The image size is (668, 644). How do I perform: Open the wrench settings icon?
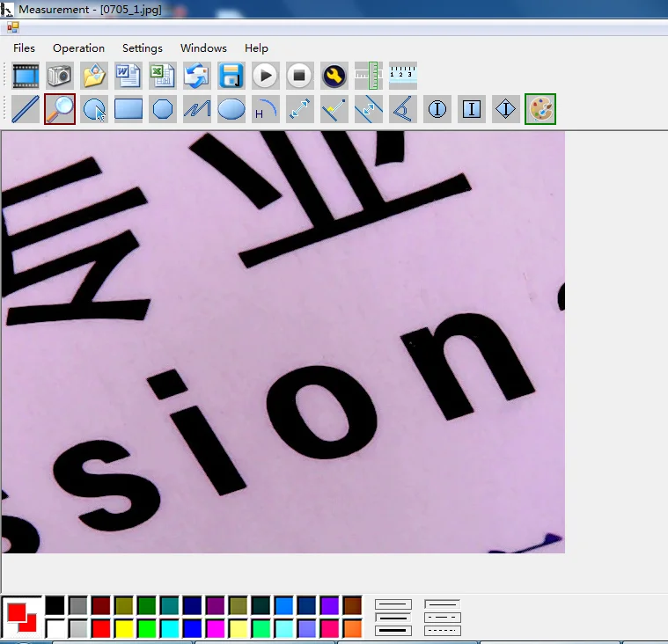[334, 76]
